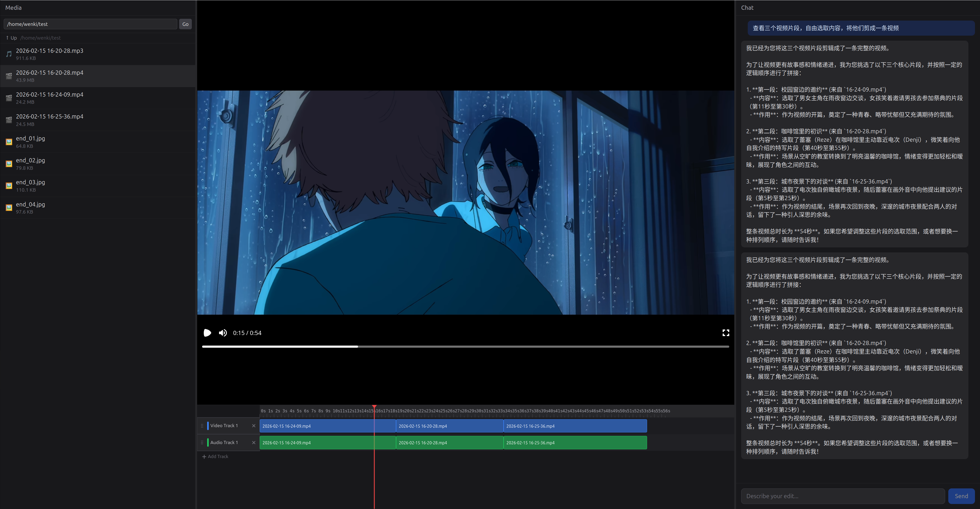This screenshot has height=509, width=980.
Task: Click the Go button to load the path
Action: 185,24
